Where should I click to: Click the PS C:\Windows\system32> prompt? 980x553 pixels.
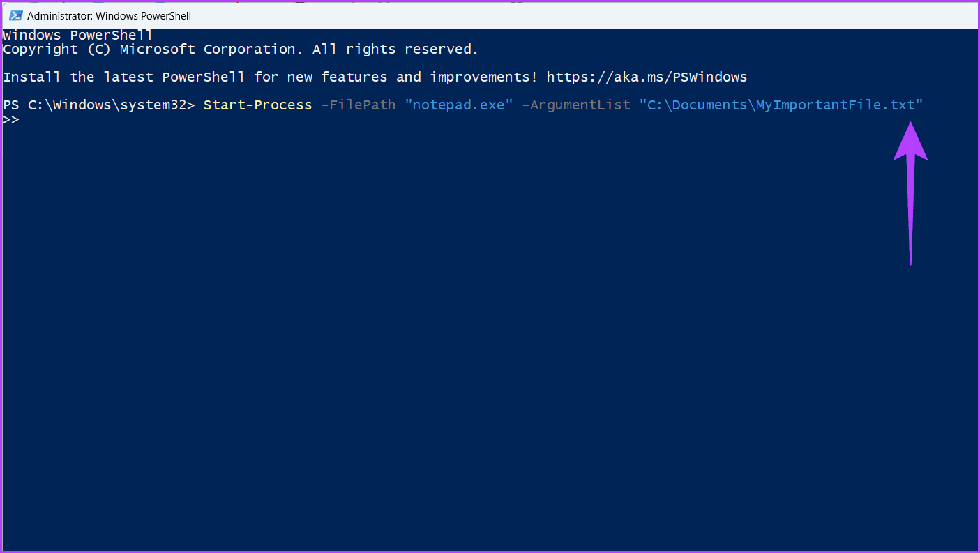[99, 105]
